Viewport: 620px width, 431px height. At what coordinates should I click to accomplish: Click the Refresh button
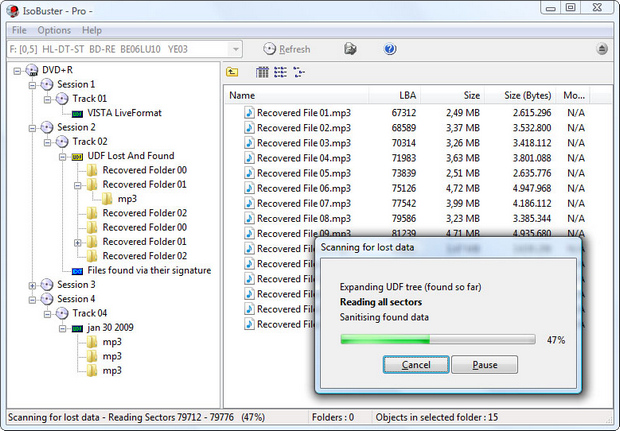pos(287,49)
